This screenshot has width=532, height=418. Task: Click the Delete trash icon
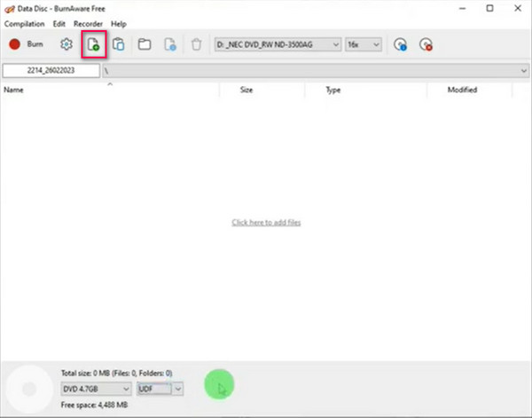(197, 44)
